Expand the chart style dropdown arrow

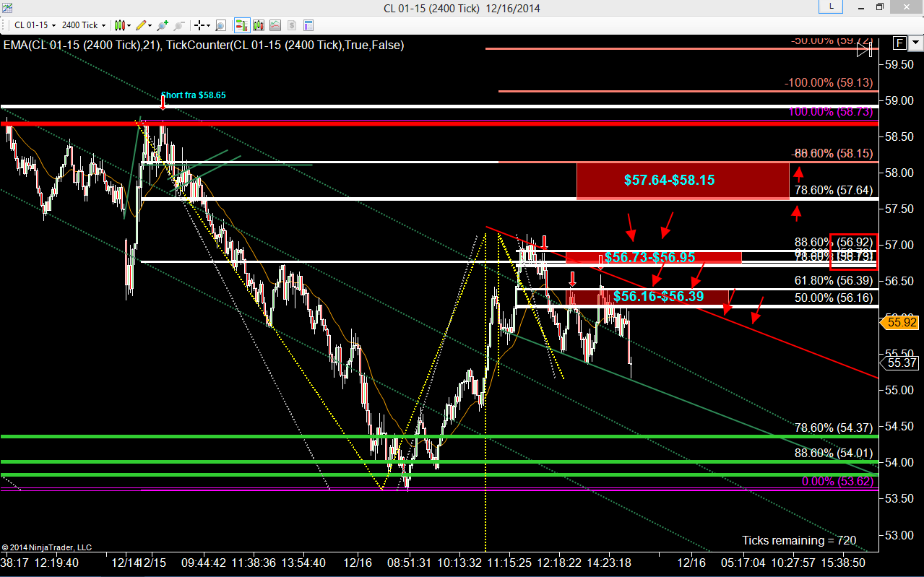click(129, 25)
